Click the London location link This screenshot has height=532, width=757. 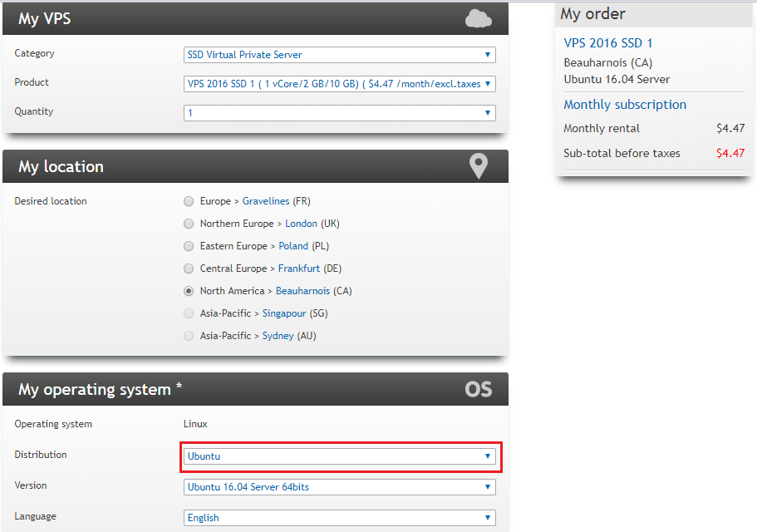(301, 224)
